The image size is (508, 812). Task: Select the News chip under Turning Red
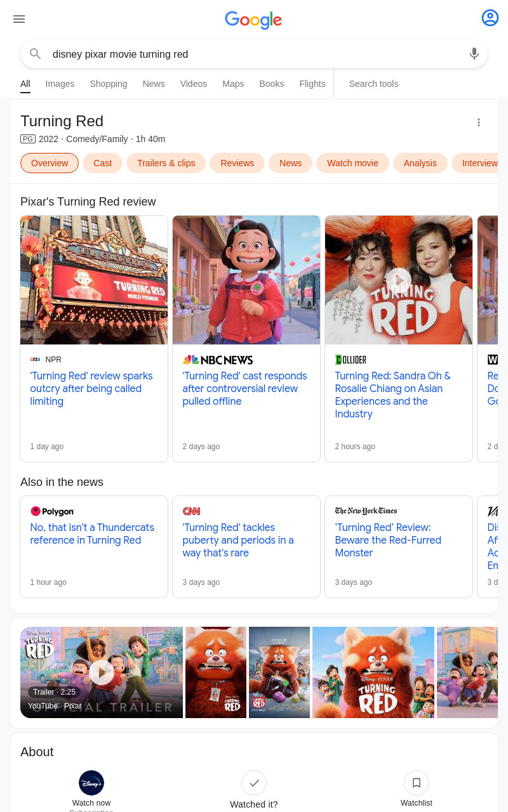(290, 163)
